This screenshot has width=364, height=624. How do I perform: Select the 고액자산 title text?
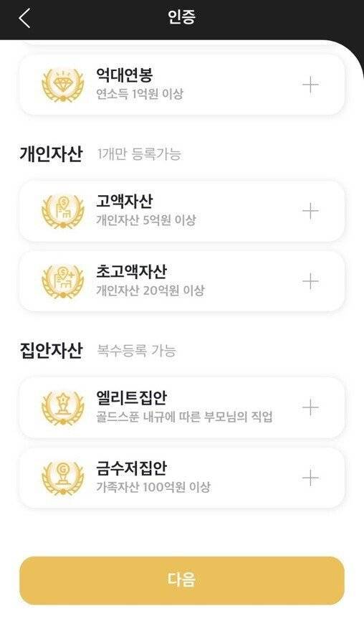point(125,201)
